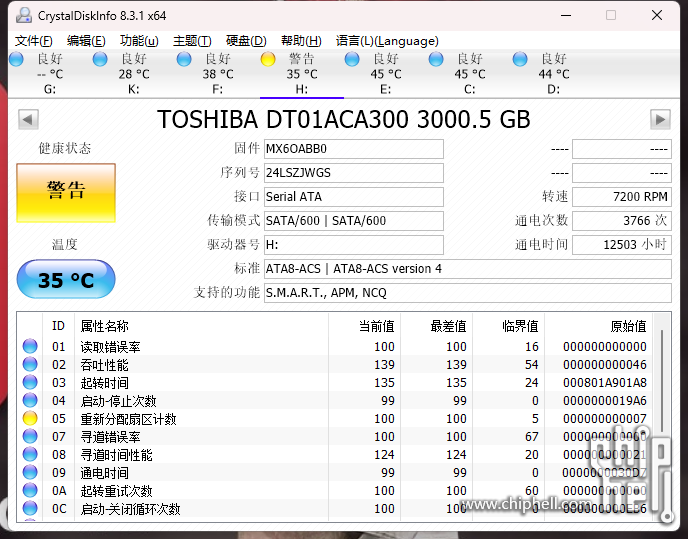This screenshot has height=539, width=688.
Task: Select warning drive H: yellow status orb
Action: (x=268, y=59)
